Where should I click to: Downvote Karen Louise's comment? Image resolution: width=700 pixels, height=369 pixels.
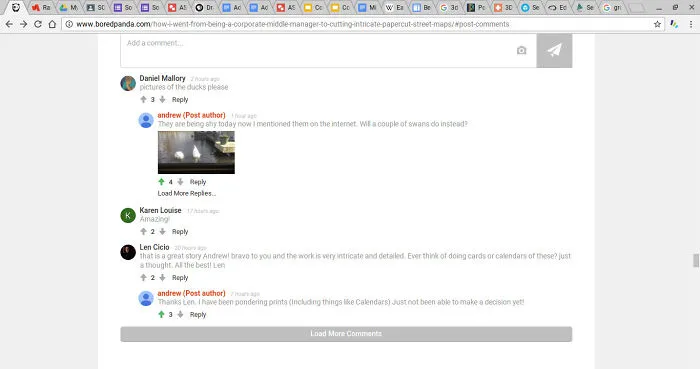(x=162, y=232)
